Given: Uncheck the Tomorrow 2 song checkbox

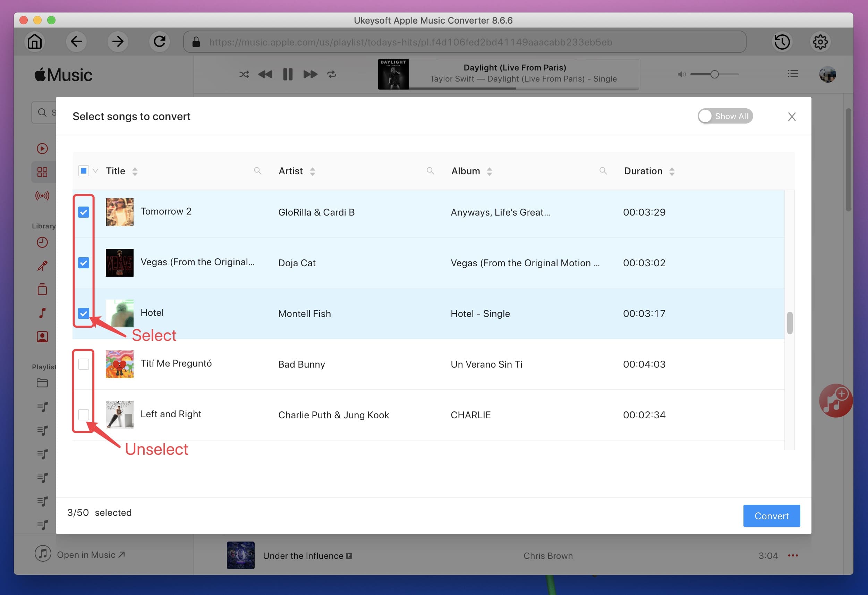Looking at the screenshot, I should 84,212.
